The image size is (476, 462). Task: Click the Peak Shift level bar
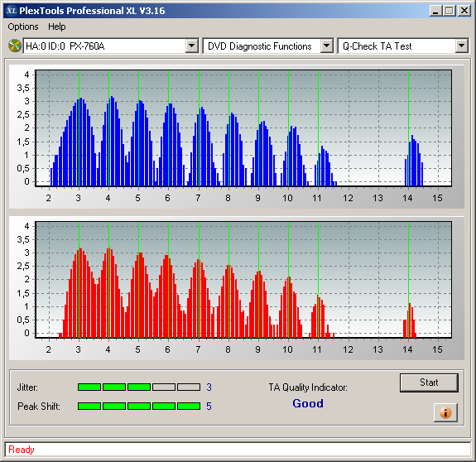pos(139,407)
